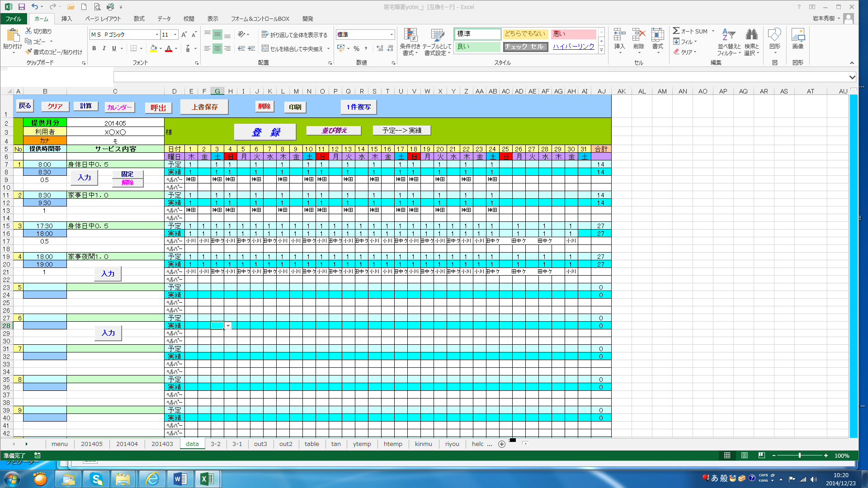Open the 201405 sheet tab
Screen dimensions: 868x488
click(91, 444)
